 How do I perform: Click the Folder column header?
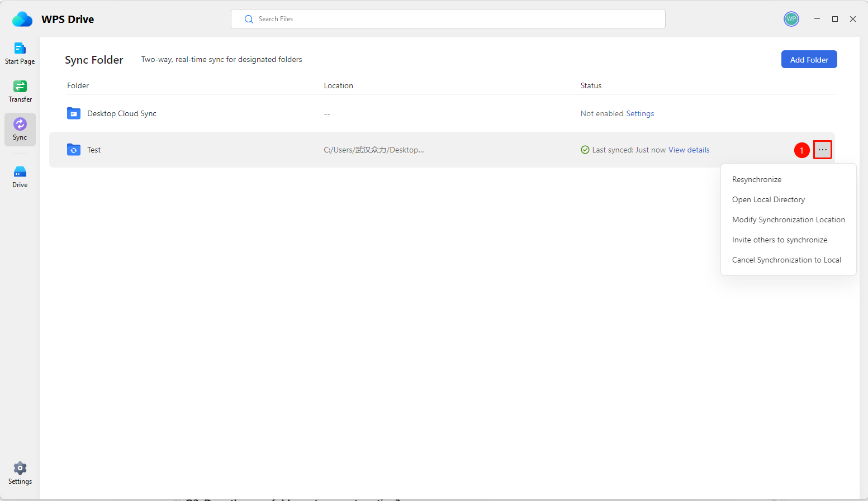click(x=78, y=85)
